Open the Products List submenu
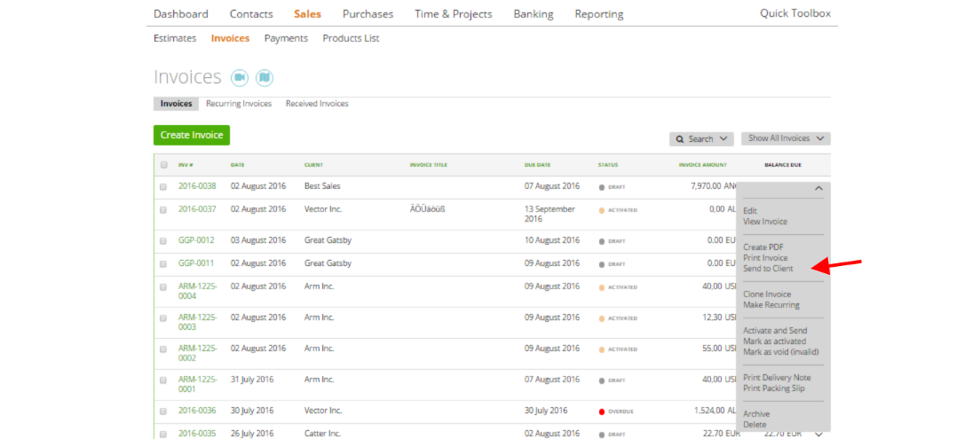This screenshot has height=439, width=980. pyautogui.click(x=351, y=38)
